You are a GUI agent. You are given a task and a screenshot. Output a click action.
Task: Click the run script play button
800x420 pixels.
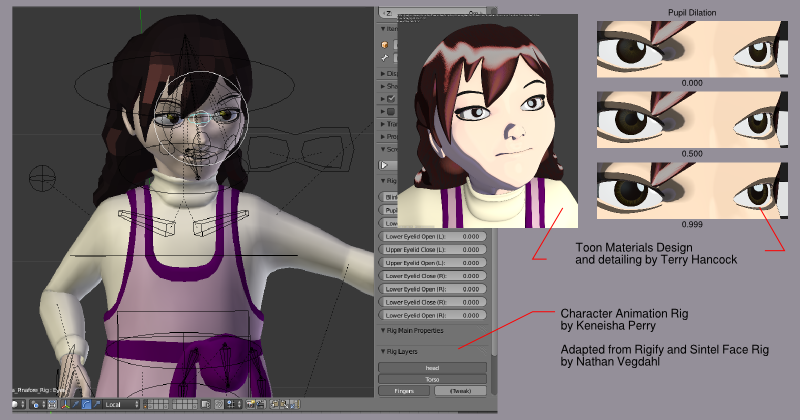pos(385,164)
